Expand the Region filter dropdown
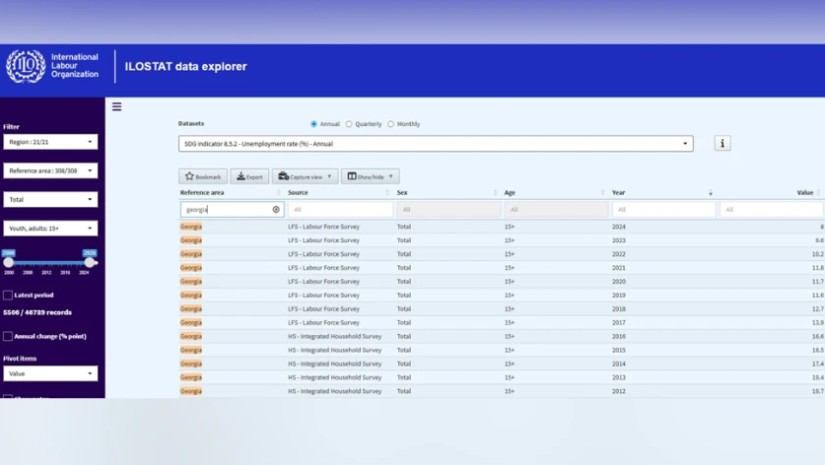The image size is (825, 465). coord(50,142)
